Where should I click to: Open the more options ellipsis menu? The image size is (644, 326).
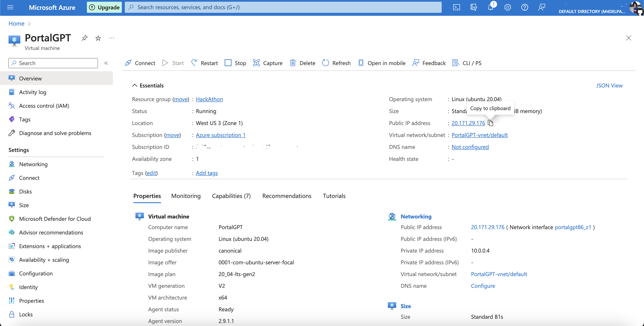click(x=112, y=38)
